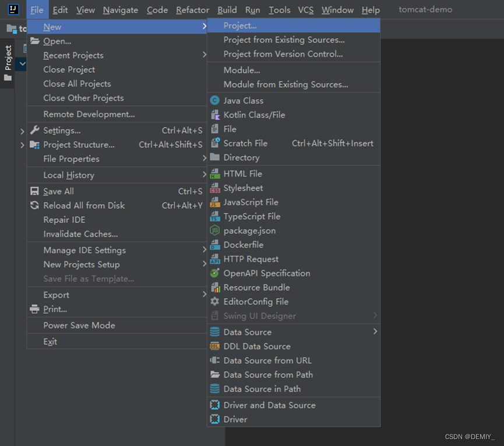Open the Run menu
The image size is (504, 446).
pos(253,10)
